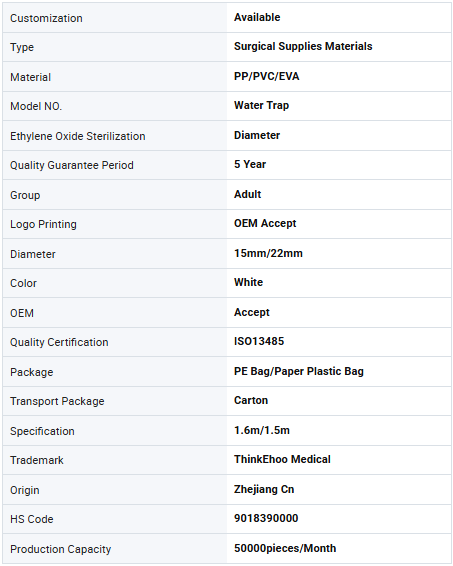The width and height of the screenshot is (453, 566).
Task: Click the ThinkEhoo Medical trademark value
Action: coord(282,459)
